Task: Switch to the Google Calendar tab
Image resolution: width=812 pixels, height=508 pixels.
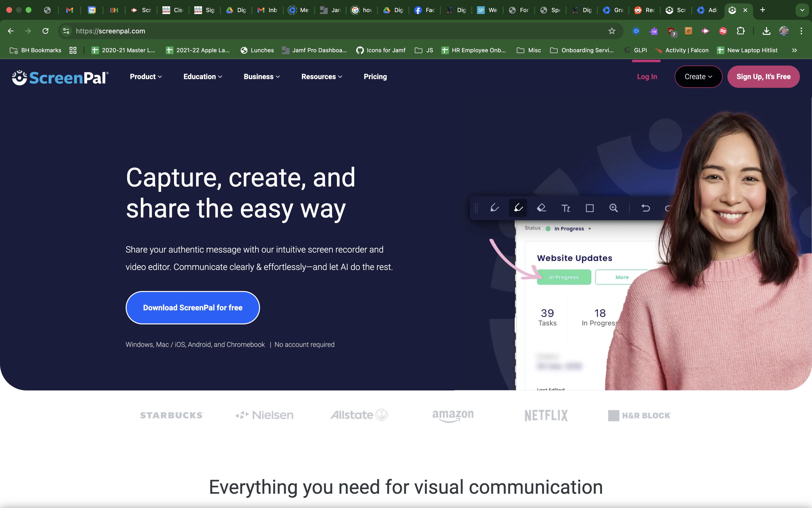Action: [92, 10]
